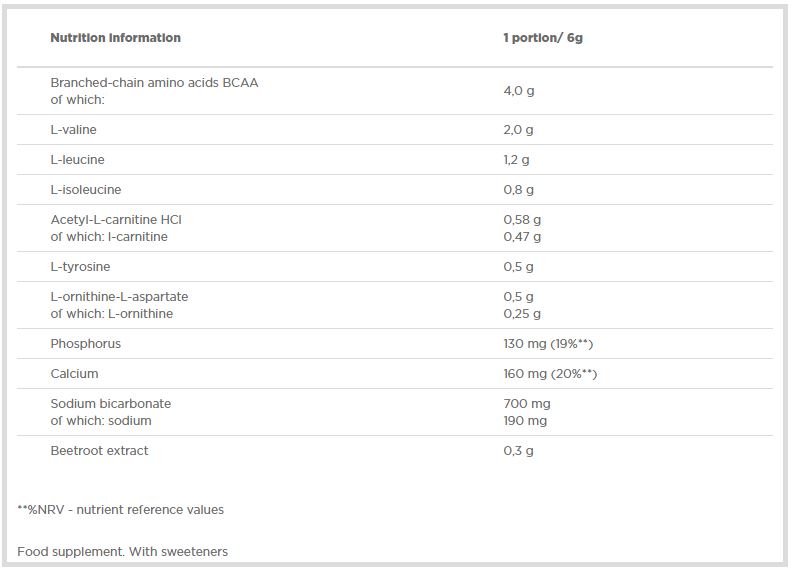Click the 160 mg (20%**) calcium value
This screenshot has width=792, height=570.
[x=550, y=374]
